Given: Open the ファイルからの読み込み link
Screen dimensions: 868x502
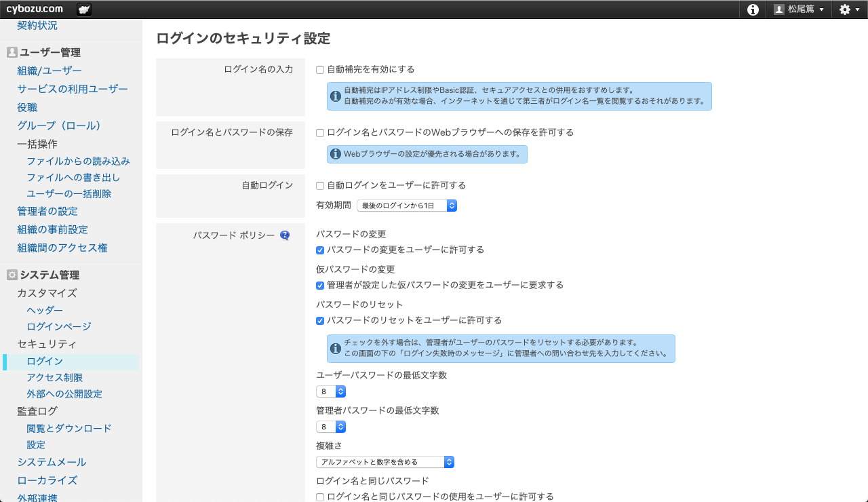Looking at the screenshot, I should (78, 161).
